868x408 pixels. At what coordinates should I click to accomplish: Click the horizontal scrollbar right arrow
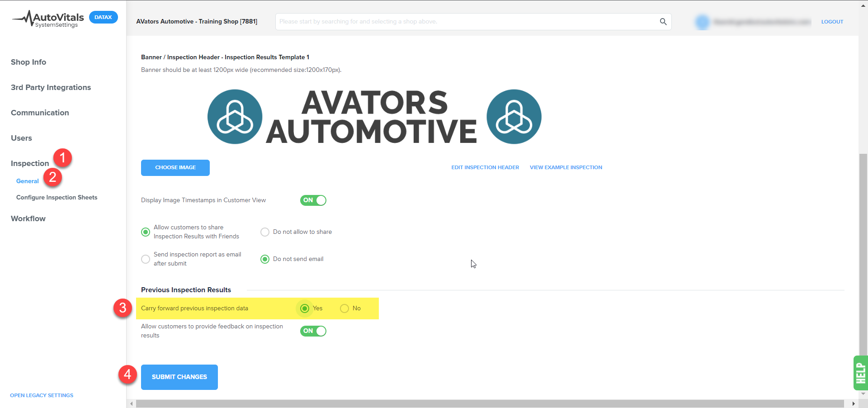(854, 404)
